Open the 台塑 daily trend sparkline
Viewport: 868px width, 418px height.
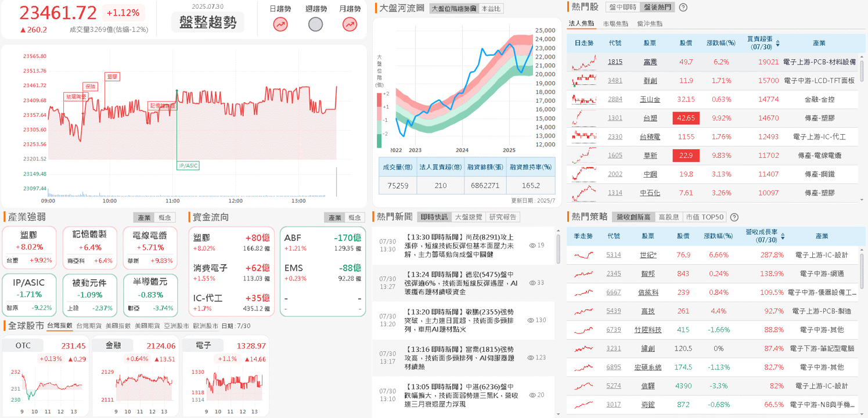click(x=584, y=118)
